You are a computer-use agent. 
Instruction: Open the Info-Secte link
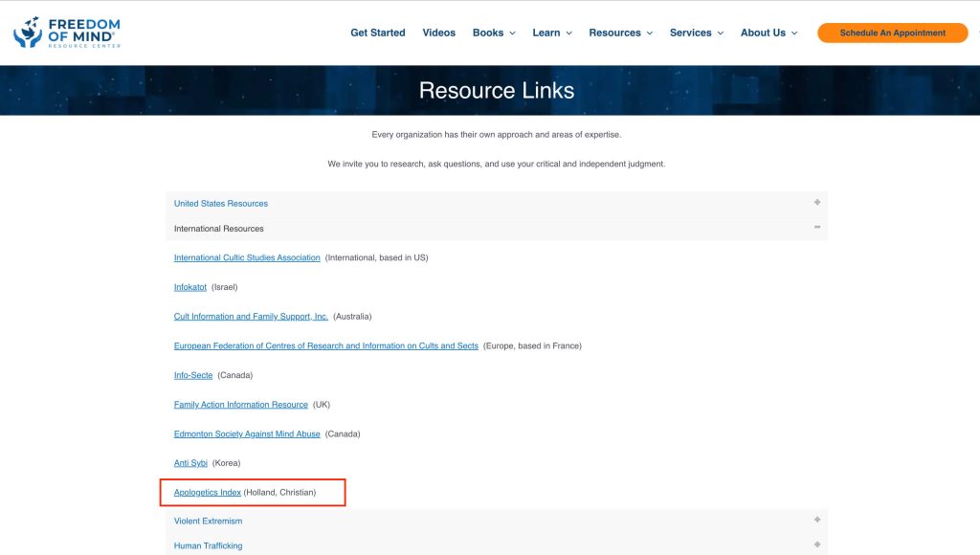pyautogui.click(x=193, y=375)
